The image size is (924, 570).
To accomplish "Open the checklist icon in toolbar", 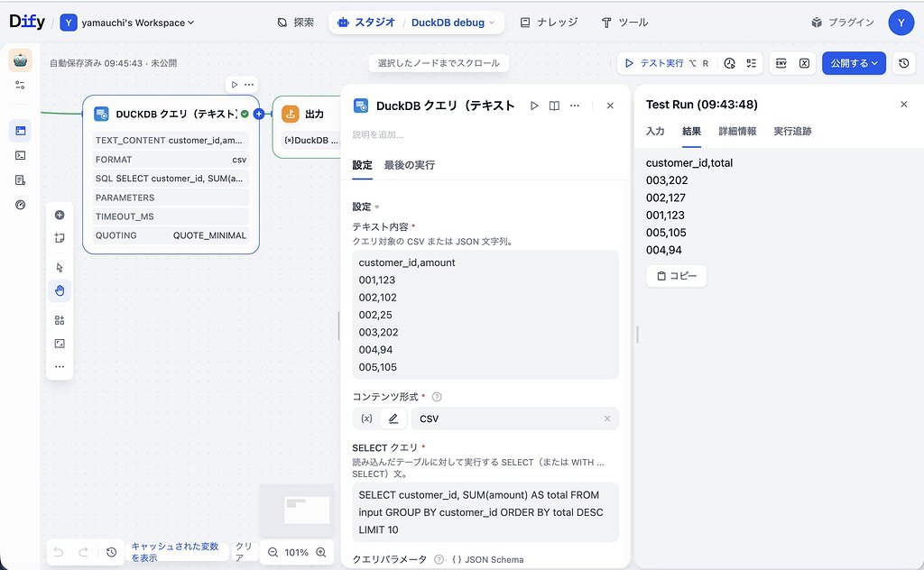I will [x=752, y=63].
